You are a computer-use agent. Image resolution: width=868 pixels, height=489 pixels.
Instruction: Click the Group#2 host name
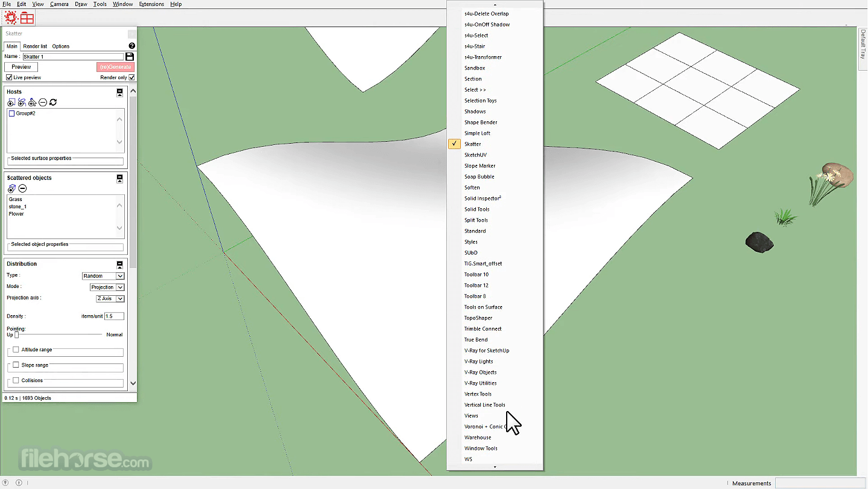pyautogui.click(x=26, y=113)
